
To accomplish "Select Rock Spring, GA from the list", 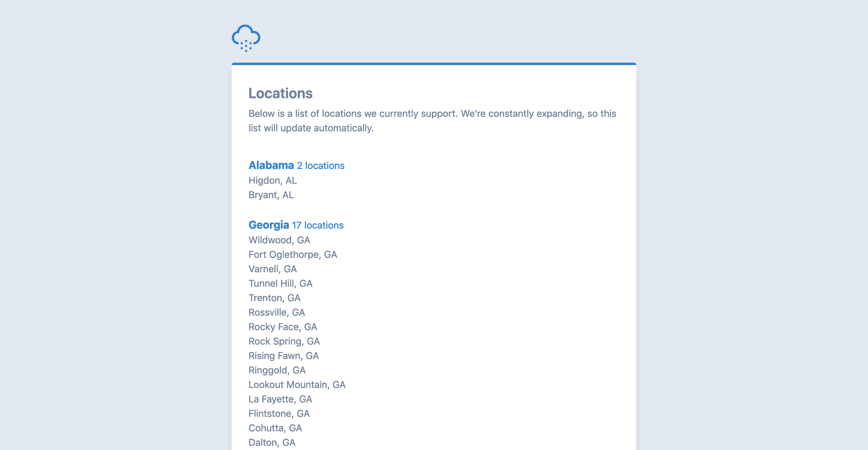I will (284, 341).
